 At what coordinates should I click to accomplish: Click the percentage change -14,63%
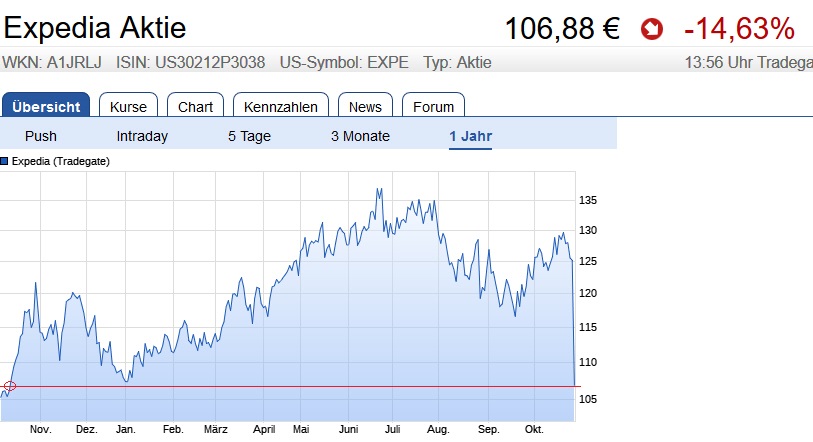[739, 29]
